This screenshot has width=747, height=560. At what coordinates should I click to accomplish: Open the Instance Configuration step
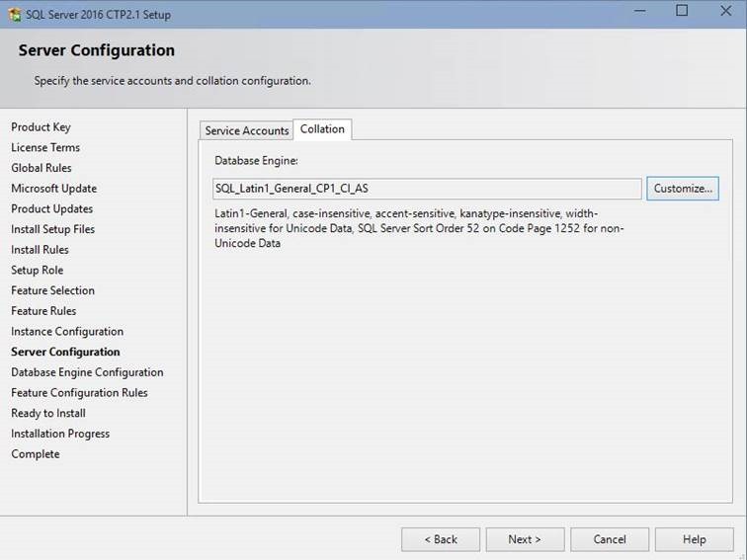(67, 332)
